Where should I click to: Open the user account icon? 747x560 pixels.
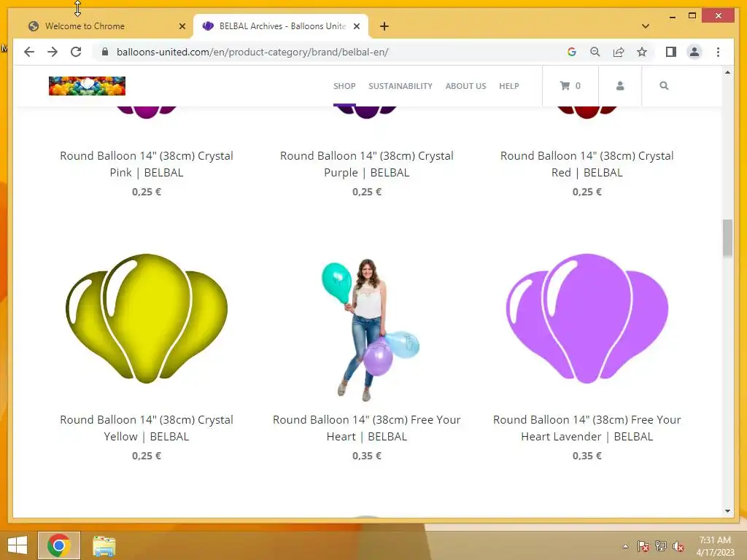pyautogui.click(x=620, y=86)
